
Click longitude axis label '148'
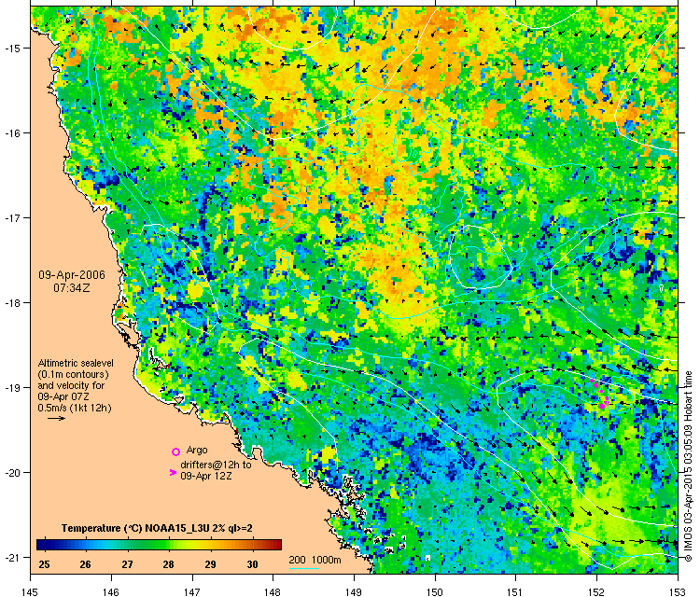[273, 591]
